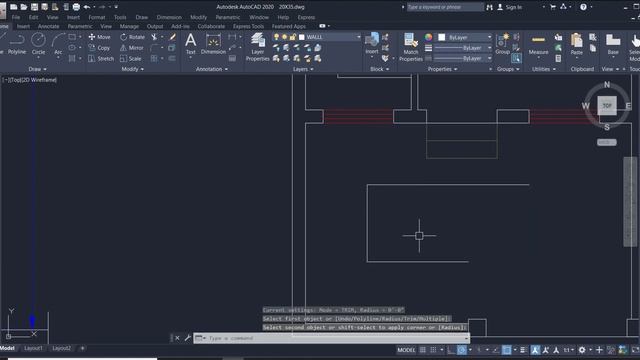
Task: Switch to the Layout1 tab
Action: 33,348
